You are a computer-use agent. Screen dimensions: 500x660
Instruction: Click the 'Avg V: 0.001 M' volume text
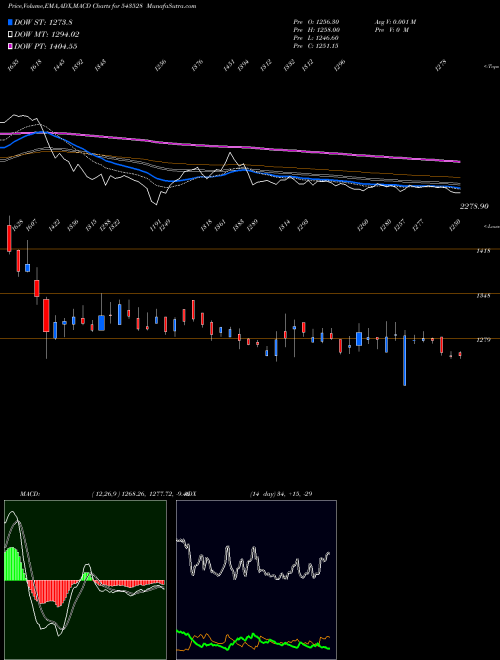click(395, 22)
